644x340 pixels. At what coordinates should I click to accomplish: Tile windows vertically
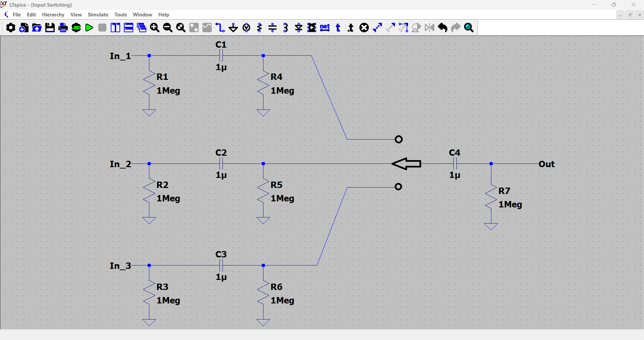tap(115, 28)
